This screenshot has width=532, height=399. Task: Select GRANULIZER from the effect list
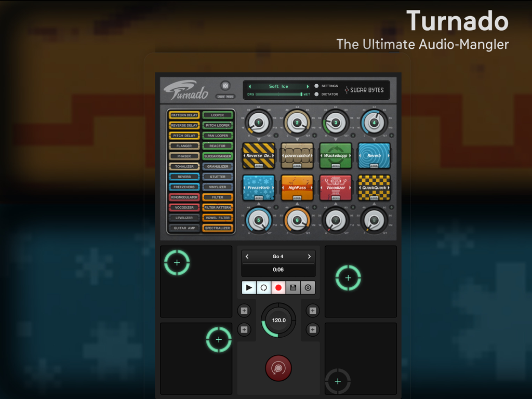tap(217, 166)
